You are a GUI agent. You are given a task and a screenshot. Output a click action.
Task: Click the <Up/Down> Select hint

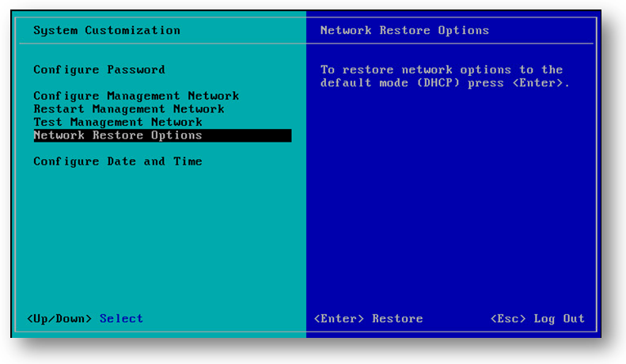(85, 318)
